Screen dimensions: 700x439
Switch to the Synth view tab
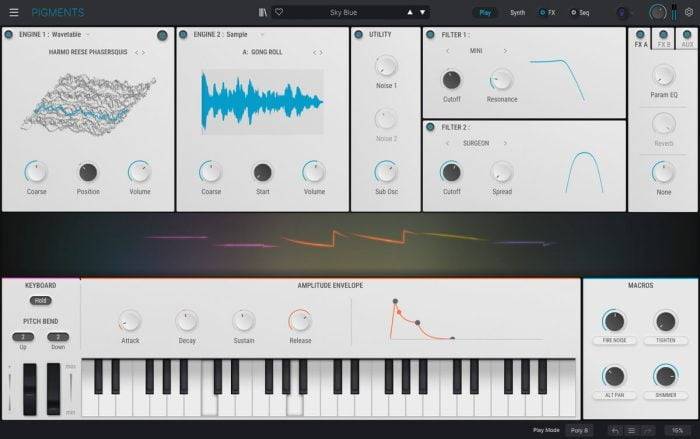pyautogui.click(x=517, y=13)
